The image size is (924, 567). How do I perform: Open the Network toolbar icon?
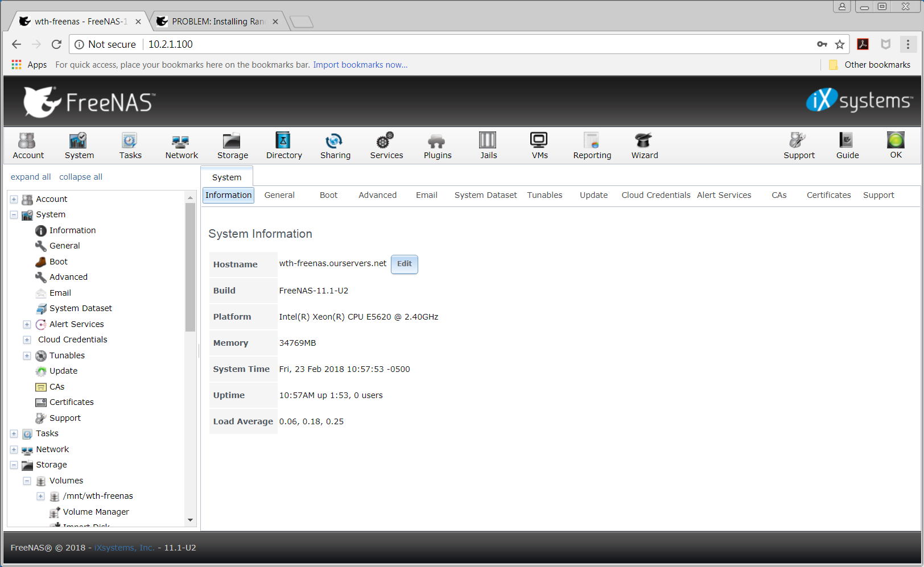[181, 146]
